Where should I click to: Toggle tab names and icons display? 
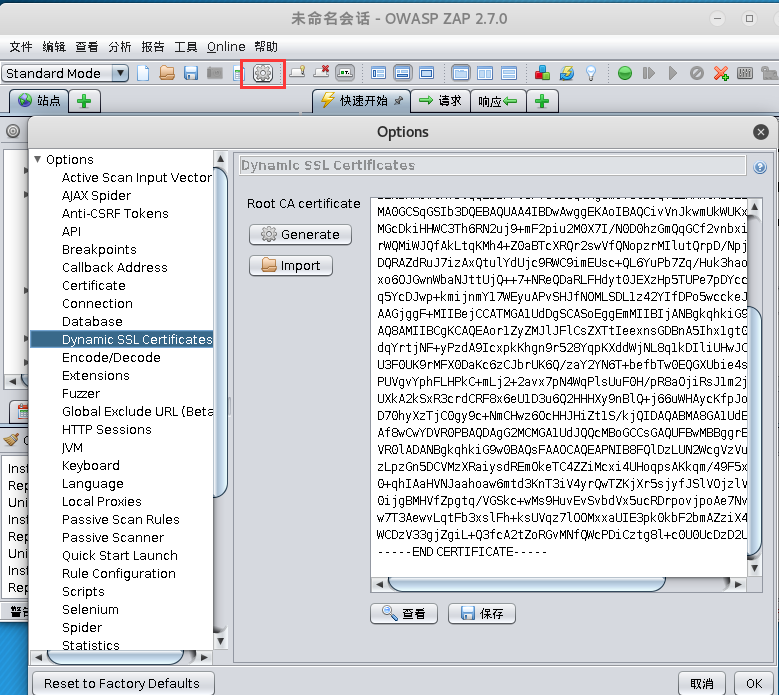[345, 73]
